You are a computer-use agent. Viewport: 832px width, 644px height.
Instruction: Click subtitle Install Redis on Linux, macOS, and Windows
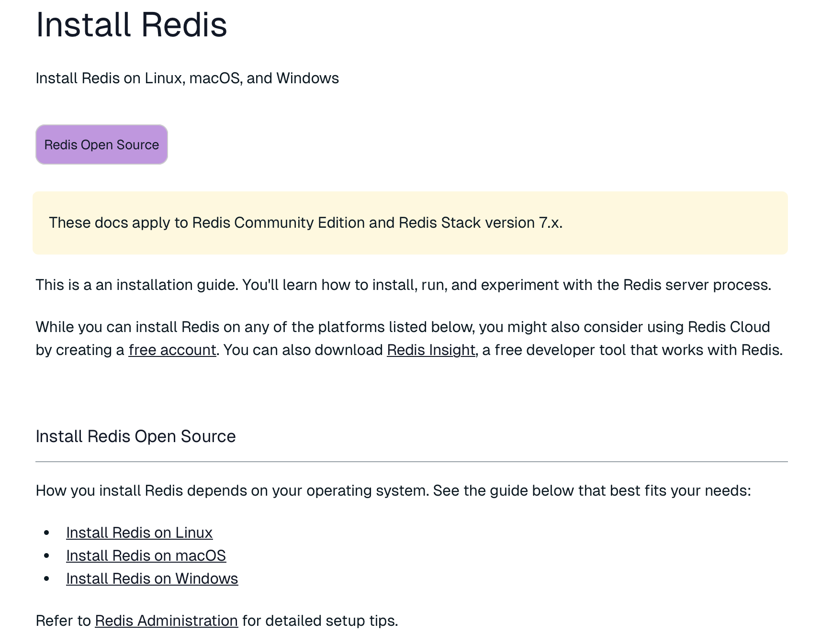187,78
